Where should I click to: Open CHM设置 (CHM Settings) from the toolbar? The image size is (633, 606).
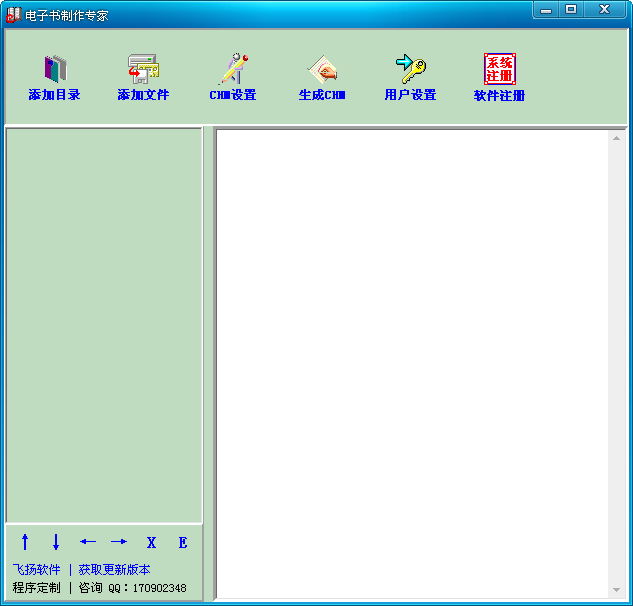tap(233, 69)
